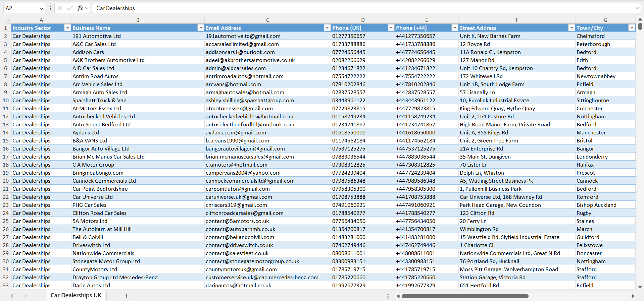644x301 pixels.
Task: Click the Enter checkmark formula bar icon
Action: pos(70,8)
